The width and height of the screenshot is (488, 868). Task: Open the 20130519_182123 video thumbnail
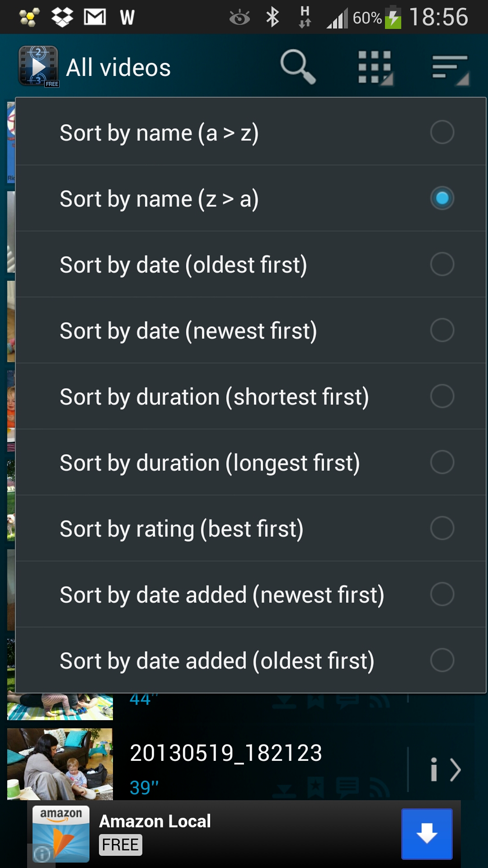pyautogui.click(x=60, y=764)
